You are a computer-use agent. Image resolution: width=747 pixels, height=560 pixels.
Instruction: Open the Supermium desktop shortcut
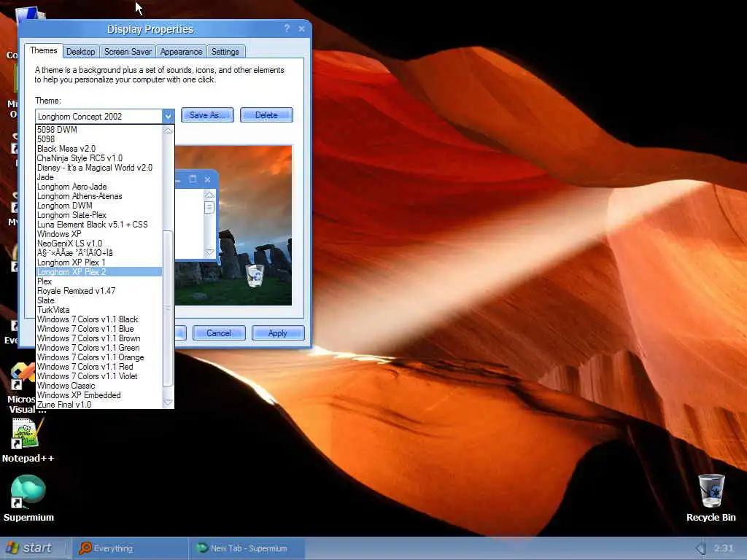28,498
